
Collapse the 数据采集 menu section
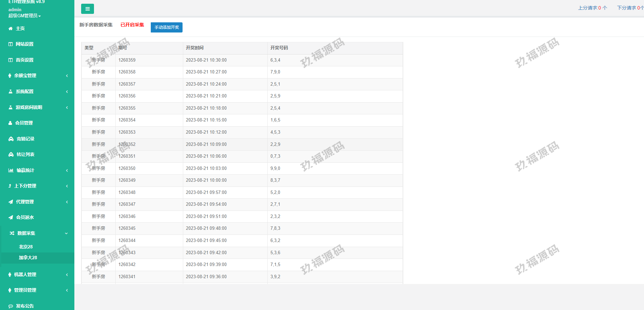(x=66, y=234)
